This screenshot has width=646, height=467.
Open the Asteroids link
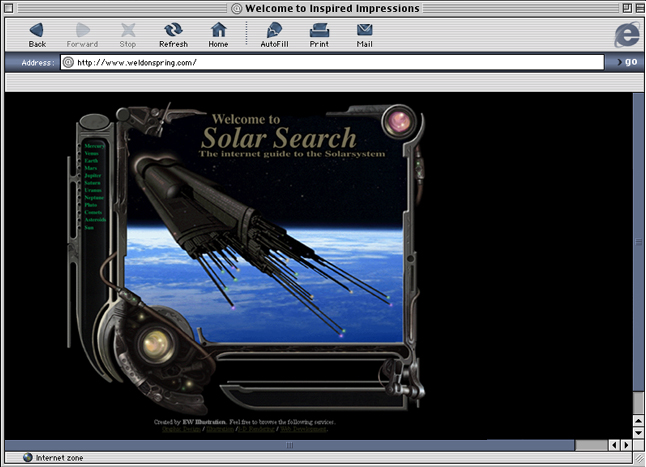[96, 219]
